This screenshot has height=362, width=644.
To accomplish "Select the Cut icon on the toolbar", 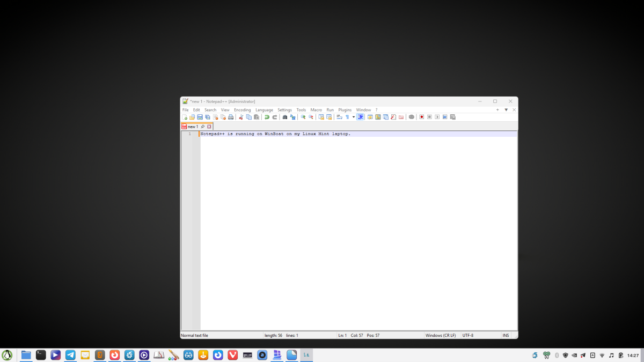I will click(241, 116).
